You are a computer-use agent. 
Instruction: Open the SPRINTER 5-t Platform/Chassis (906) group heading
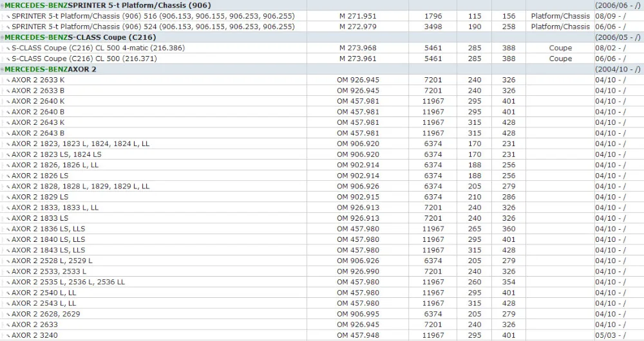coord(108,5)
